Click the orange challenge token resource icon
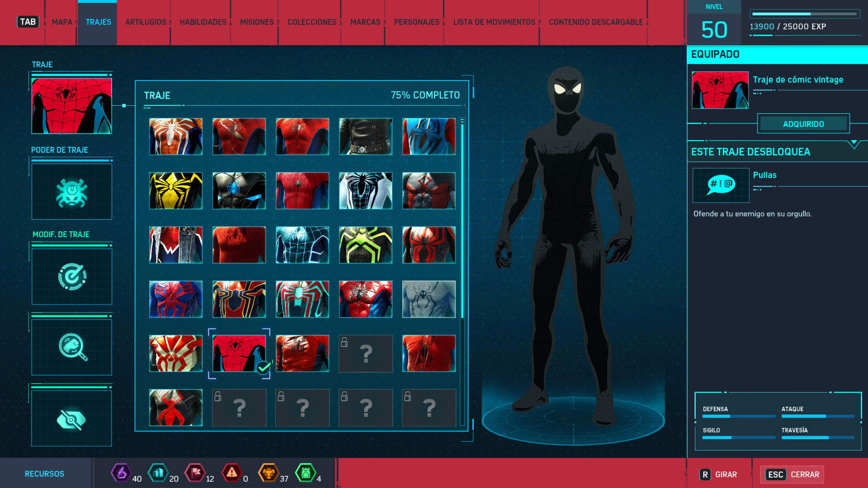 tap(269, 473)
